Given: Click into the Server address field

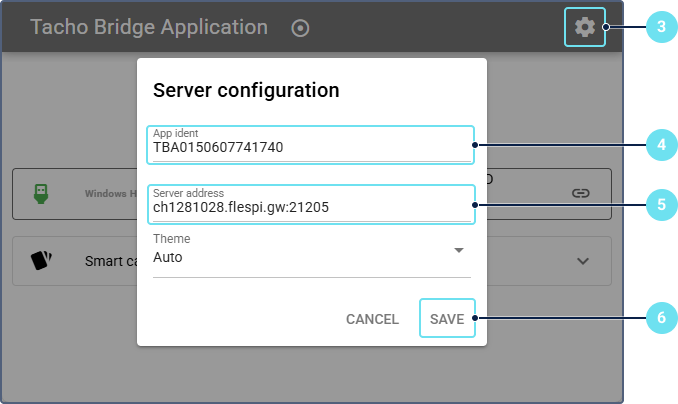Looking at the screenshot, I should click(x=310, y=208).
